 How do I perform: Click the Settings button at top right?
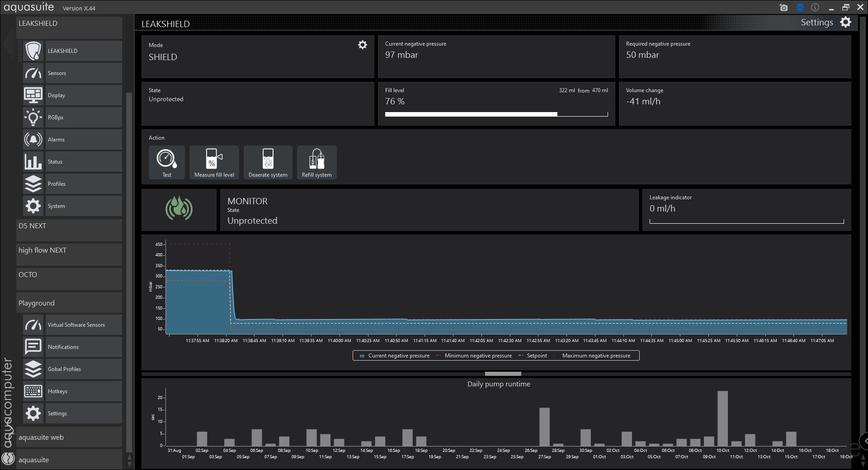tap(826, 22)
